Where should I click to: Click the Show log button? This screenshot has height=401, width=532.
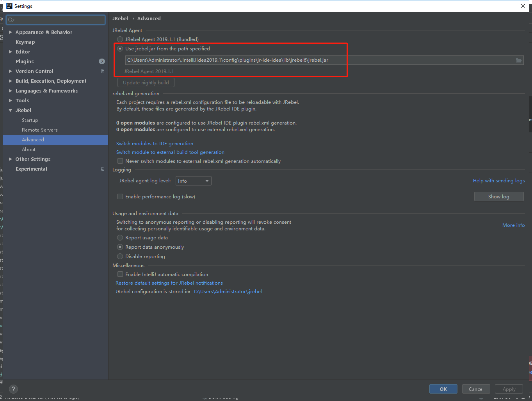point(499,196)
